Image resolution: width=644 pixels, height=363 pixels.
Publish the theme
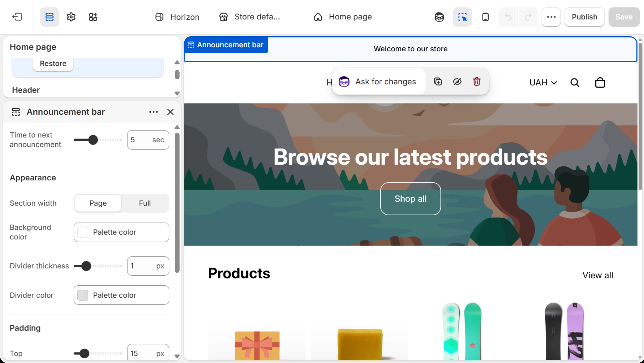(x=585, y=17)
